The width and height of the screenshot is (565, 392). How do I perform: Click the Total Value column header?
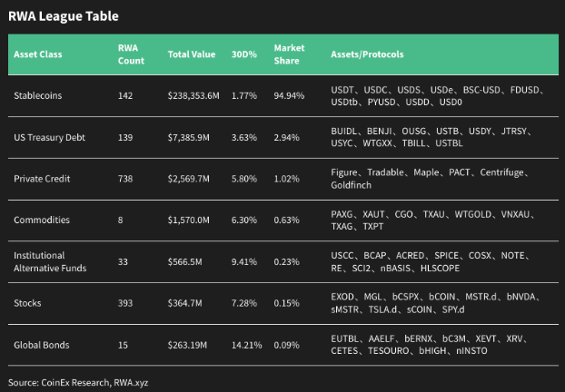click(x=192, y=55)
